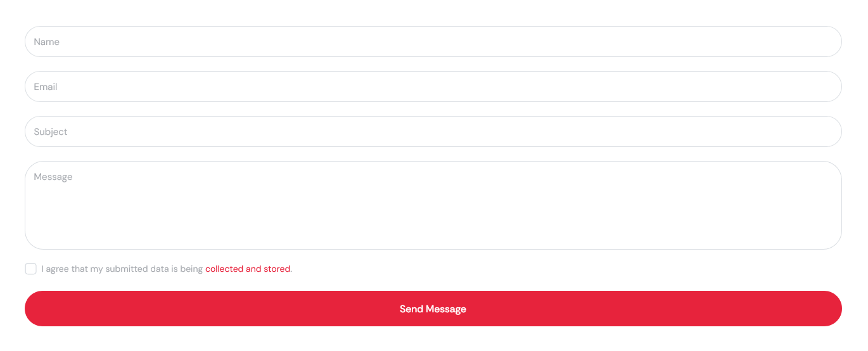Focus the Email text field
The width and height of the screenshot is (868, 351).
click(x=433, y=87)
